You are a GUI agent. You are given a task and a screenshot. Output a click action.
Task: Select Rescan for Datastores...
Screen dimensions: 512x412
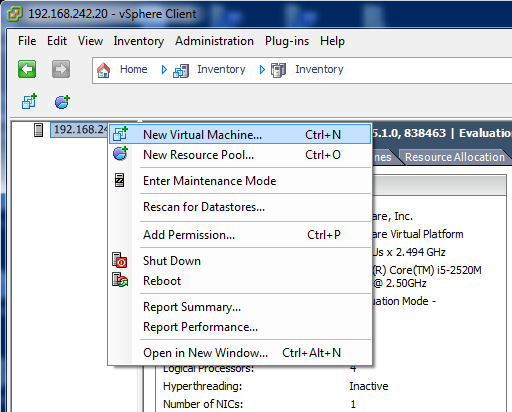tap(240, 207)
